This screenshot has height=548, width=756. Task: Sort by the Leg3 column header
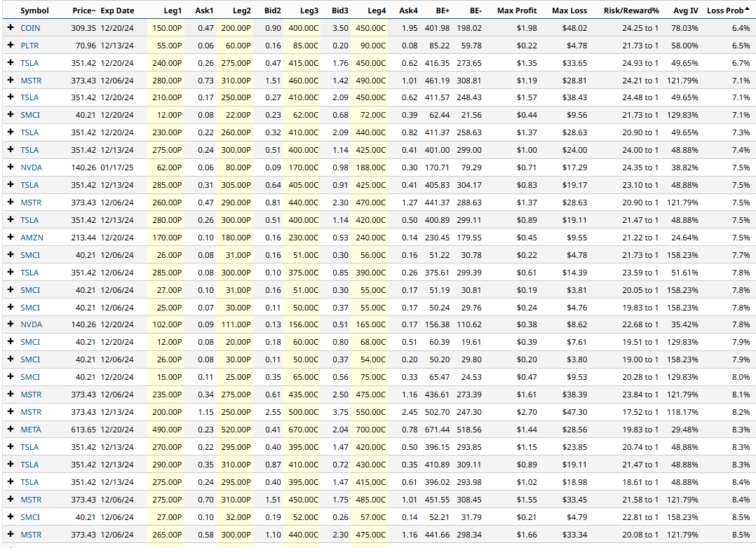coord(309,11)
